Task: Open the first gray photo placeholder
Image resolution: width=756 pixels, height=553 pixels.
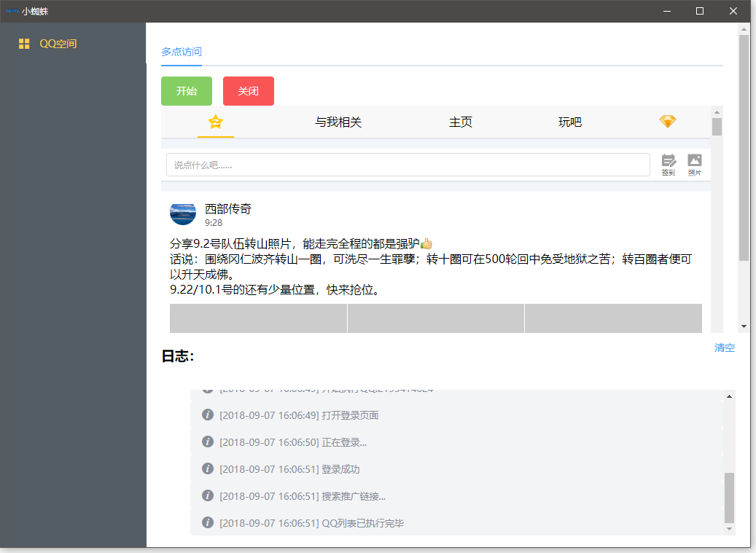Action: point(258,318)
